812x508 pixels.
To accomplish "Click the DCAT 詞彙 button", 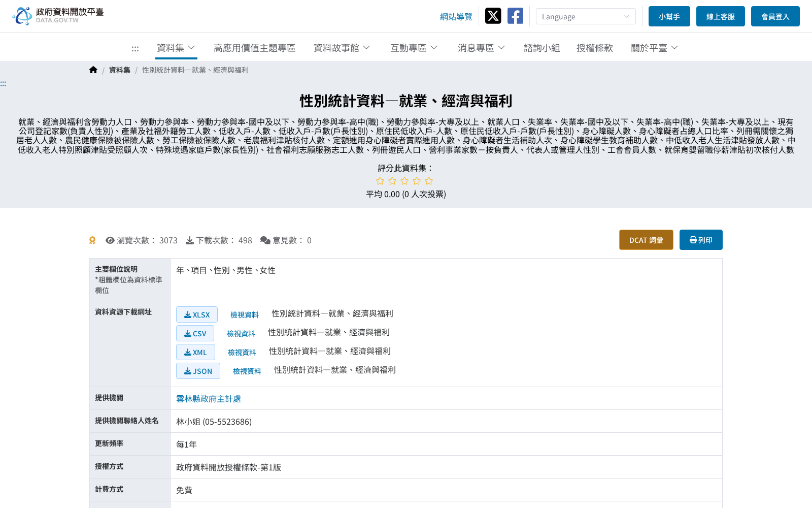I will [x=646, y=240].
